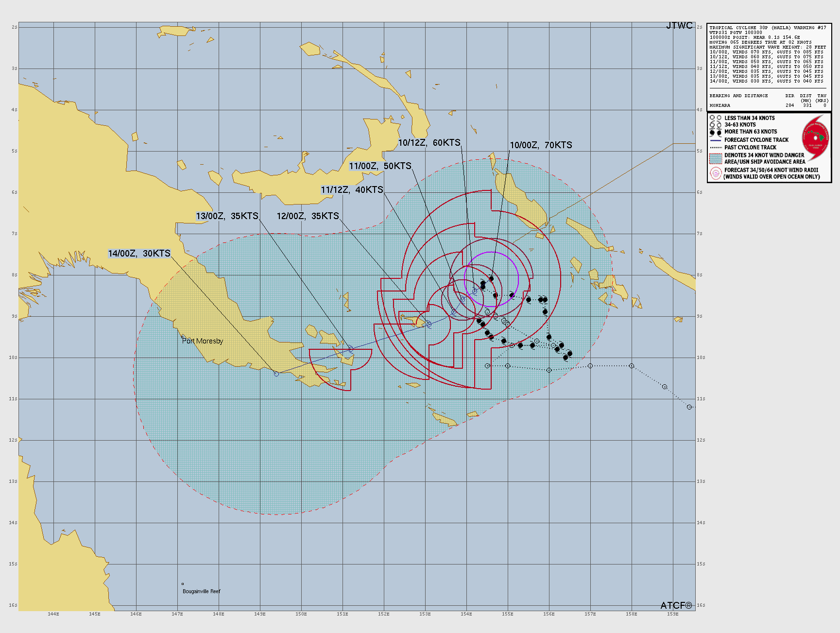
Task: Click the ATCF label at the bottom right
Action: point(677,606)
